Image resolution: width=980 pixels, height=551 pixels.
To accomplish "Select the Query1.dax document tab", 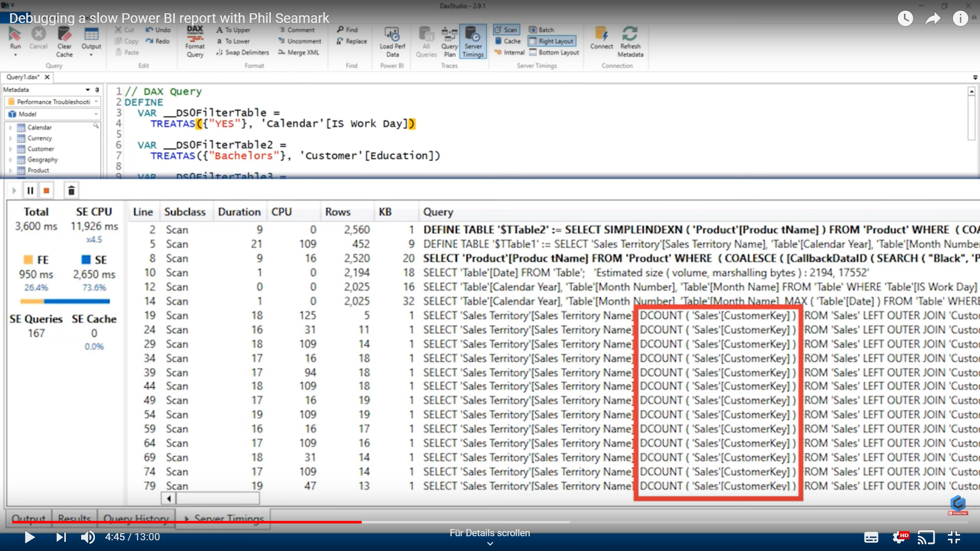I will pos(23,77).
